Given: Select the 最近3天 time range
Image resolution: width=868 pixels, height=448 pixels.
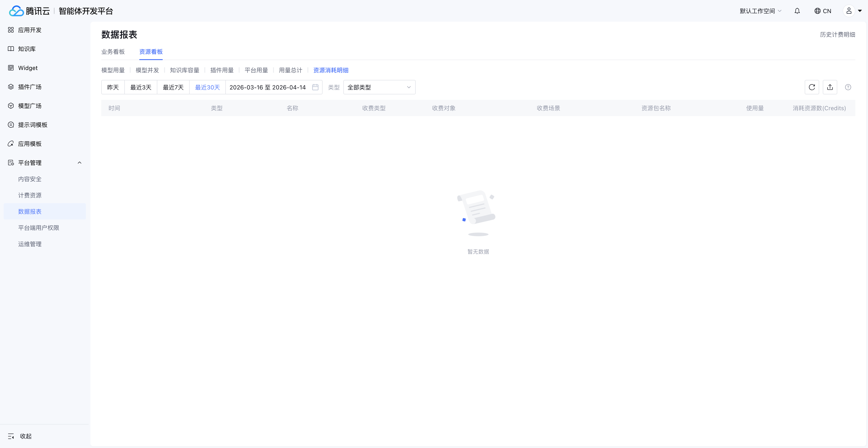Looking at the screenshot, I should pos(141,87).
